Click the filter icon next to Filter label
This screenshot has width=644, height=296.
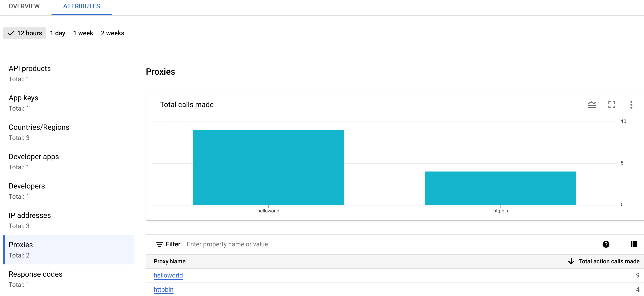click(x=158, y=244)
